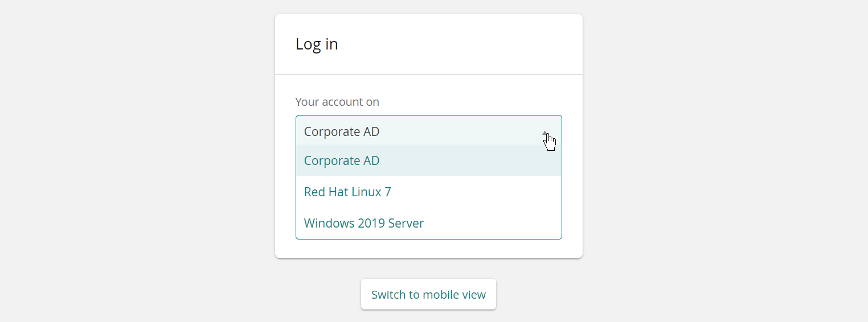This screenshot has height=322, width=868.
Task: Click the Your account on label
Action: (337, 102)
